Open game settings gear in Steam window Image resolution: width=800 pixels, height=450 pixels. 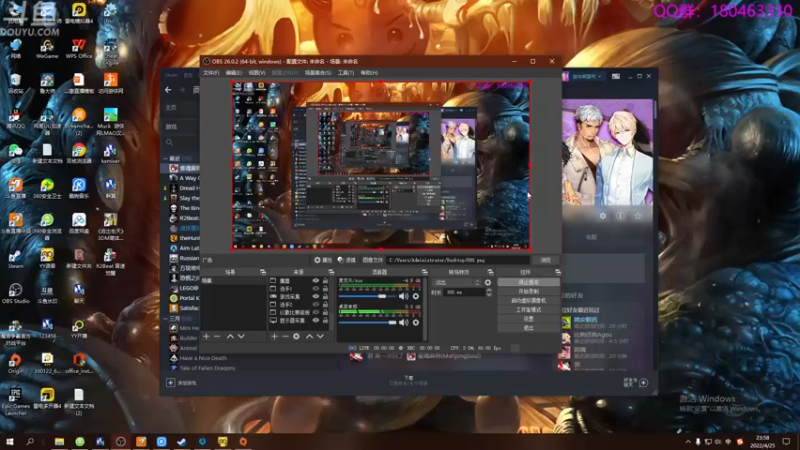point(603,216)
